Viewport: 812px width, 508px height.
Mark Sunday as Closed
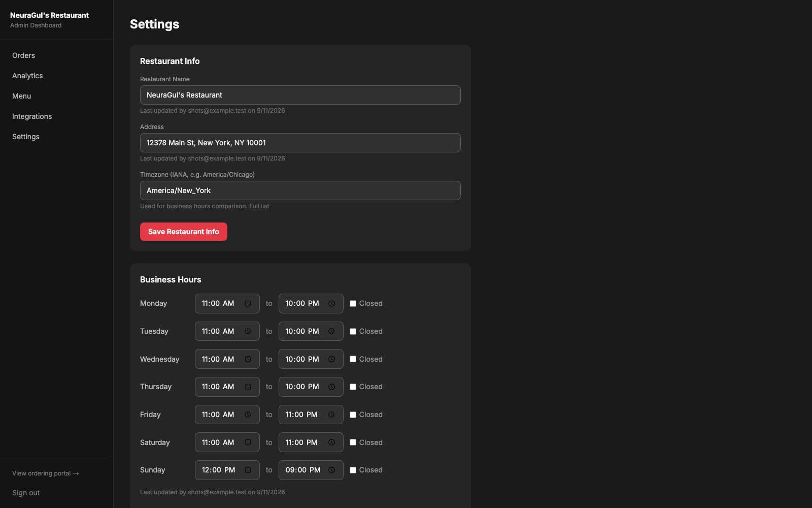(353, 470)
